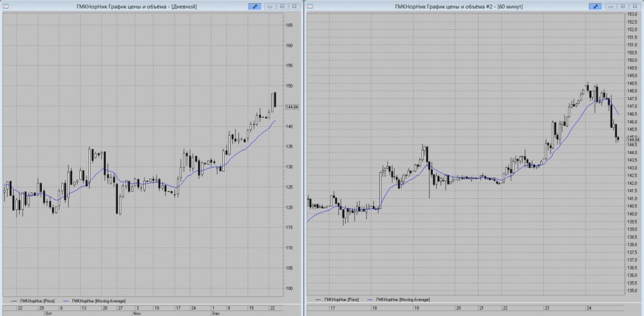Image resolution: width=644 pixels, height=316 pixels.
Task: Select the [Price] legend entry in daily chart
Action: (32, 301)
